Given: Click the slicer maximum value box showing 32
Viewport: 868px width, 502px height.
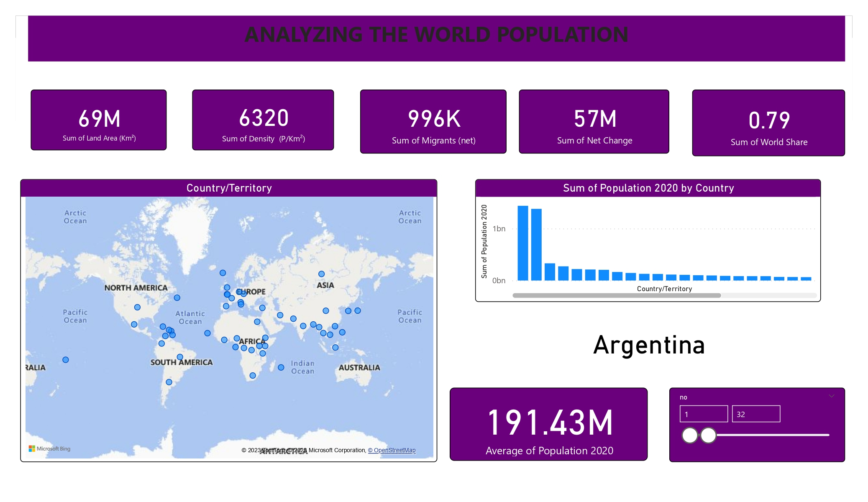Looking at the screenshot, I should tap(756, 414).
